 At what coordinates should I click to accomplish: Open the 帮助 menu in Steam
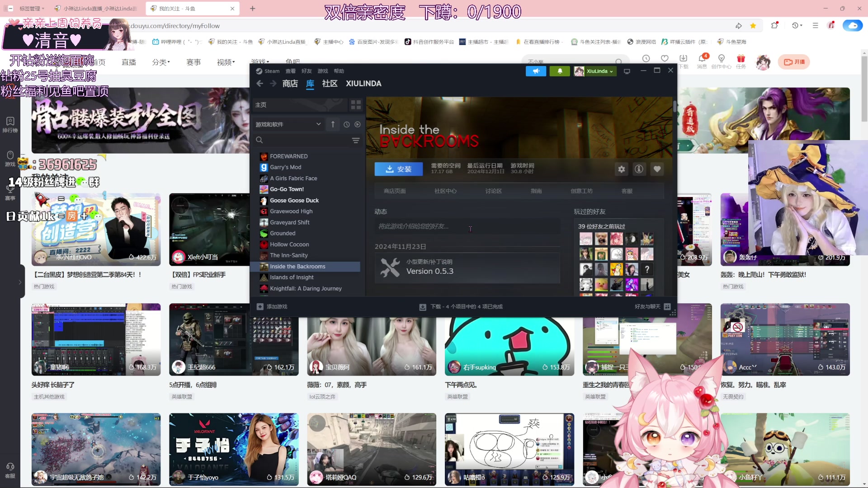[339, 71]
